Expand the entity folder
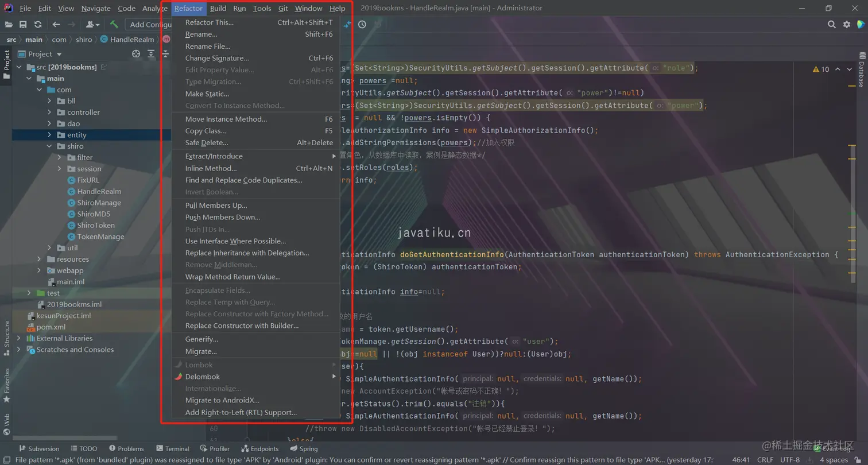The image size is (868, 465). tap(50, 135)
